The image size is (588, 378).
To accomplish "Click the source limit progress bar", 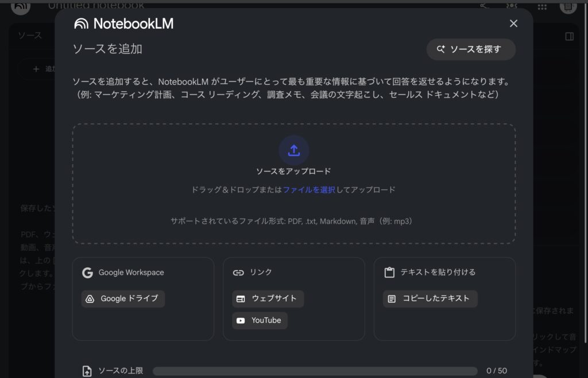I will click(315, 371).
